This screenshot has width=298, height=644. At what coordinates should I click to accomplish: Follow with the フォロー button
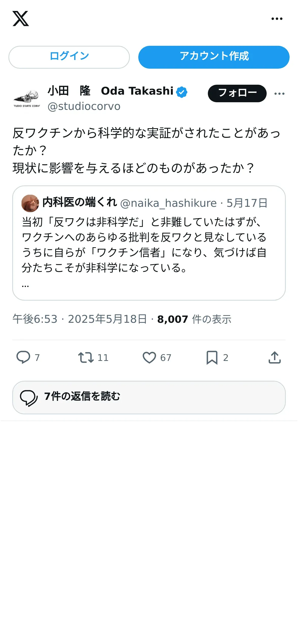click(237, 93)
